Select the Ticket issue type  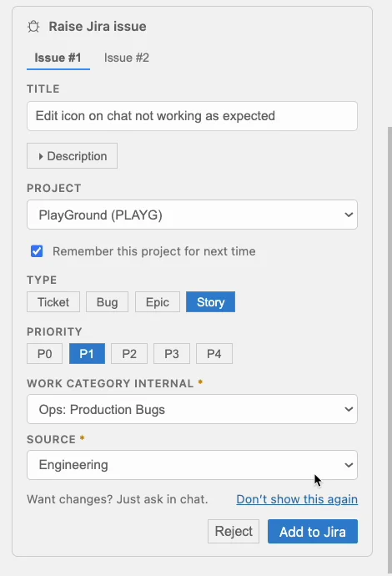(53, 302)
